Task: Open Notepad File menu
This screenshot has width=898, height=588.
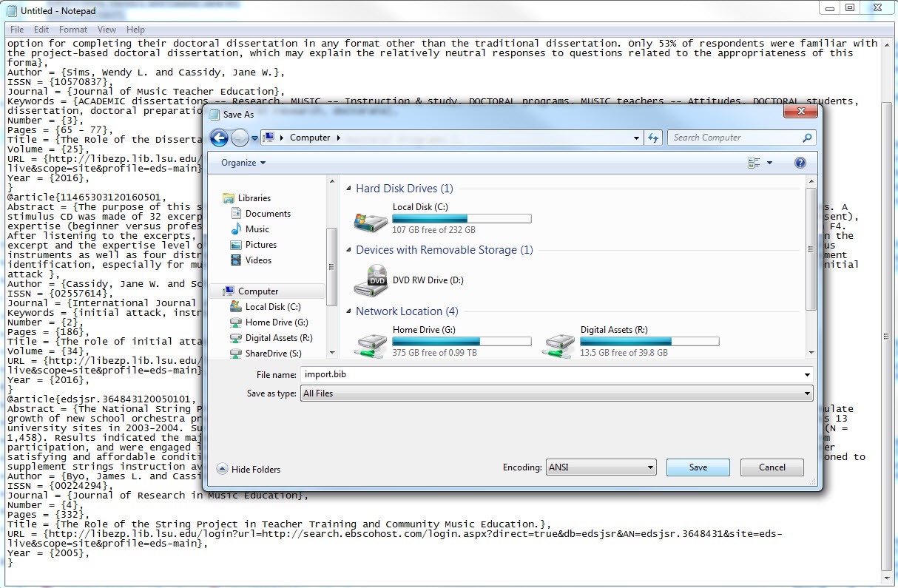Action: click(x=17, y=30)
